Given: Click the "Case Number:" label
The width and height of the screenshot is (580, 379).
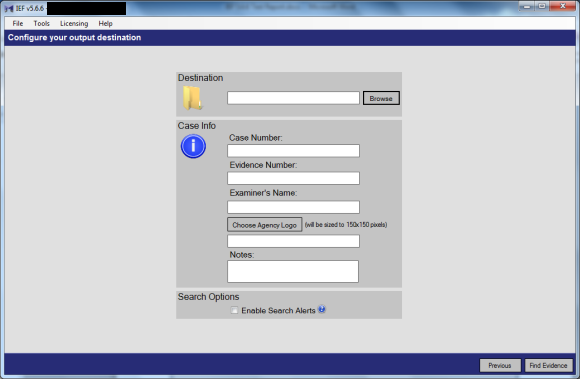Looking at the screenshot, I should click(x=256, y=138).
